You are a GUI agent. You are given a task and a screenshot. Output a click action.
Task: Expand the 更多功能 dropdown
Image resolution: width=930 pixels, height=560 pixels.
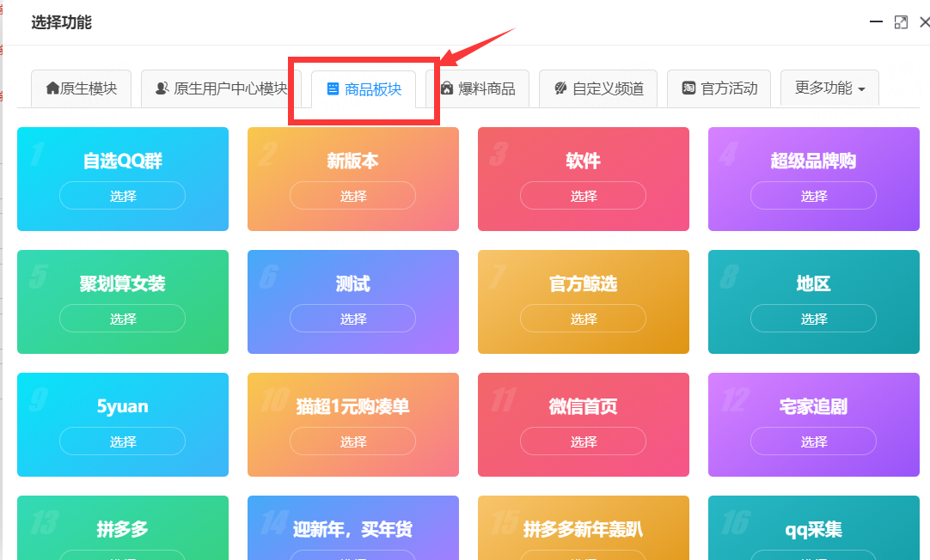(x=829, y=88)
